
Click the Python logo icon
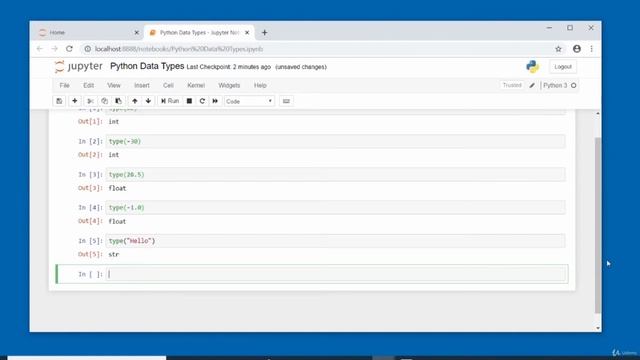(x=532, y=67)
